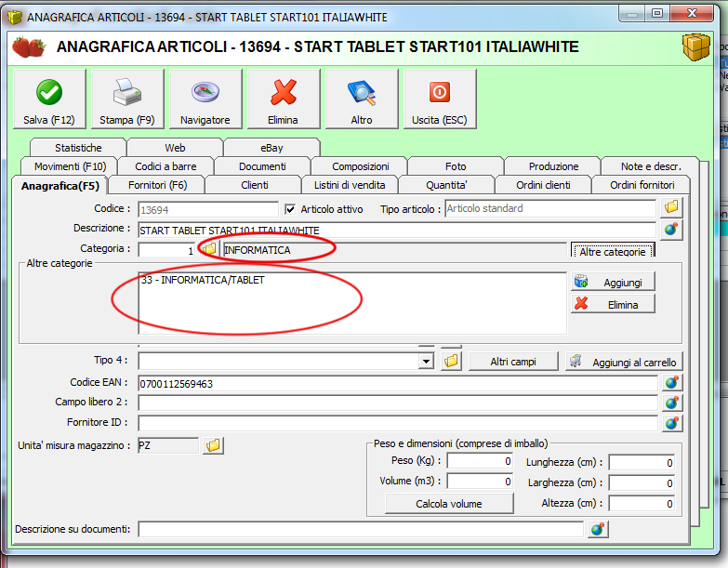This screenshot has width=728, height=568.
Task: Click the Altri campi button
Action: point(513,362)
